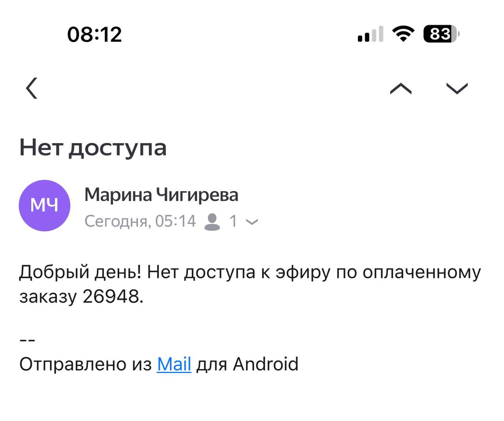This screenshot has width=504, height=421.
Task: Expand recipient details with small chevron
Action: [x=252, y=222]
